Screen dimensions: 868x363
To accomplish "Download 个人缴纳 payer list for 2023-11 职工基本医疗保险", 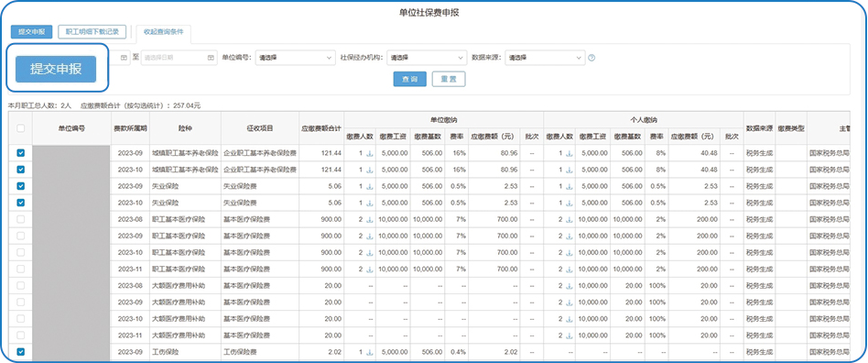I will [x=570, y=269].
